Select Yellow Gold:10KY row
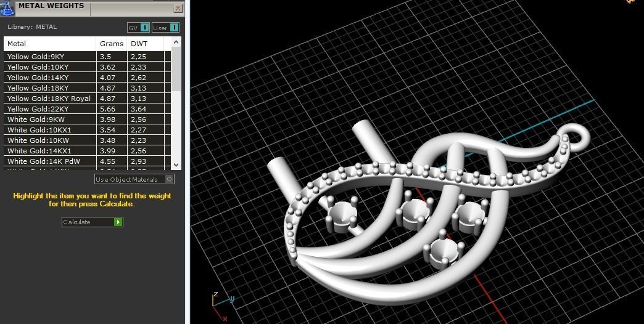Viewport: 644px width, 324px height. pos(87,67)
